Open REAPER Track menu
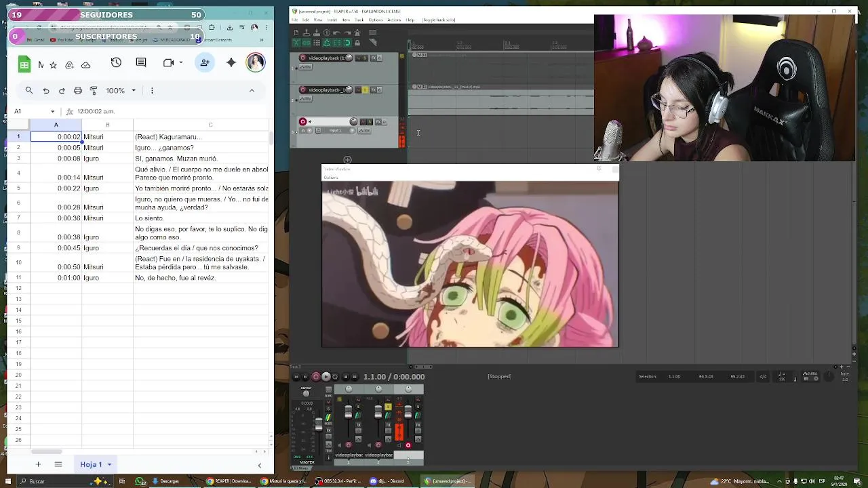This screenshot has height=488, width=868. [x=359, y=20]
